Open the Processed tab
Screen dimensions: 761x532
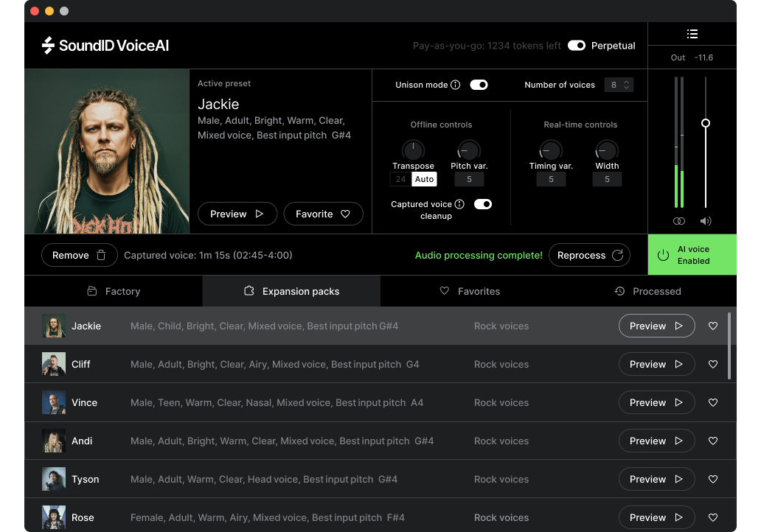[x=647, y=291]
